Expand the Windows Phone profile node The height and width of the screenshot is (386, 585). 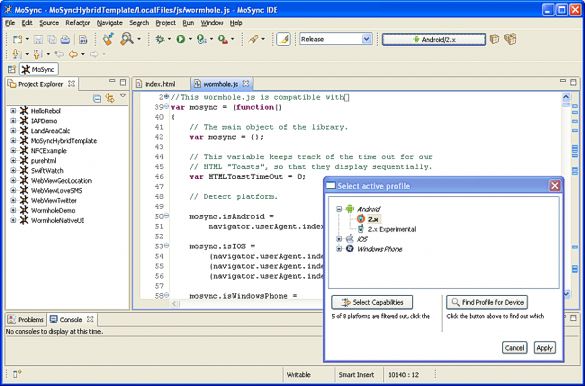click(x=339, y=249)
